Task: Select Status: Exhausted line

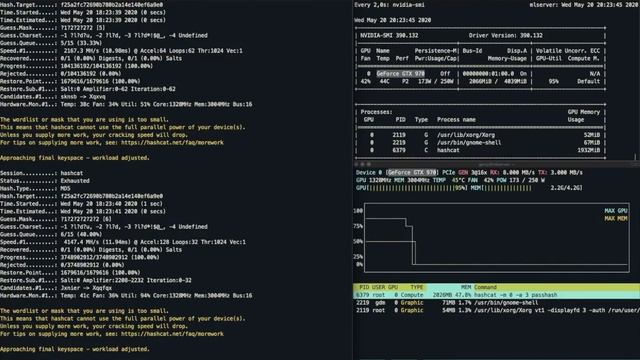Action: click(45, 181)
